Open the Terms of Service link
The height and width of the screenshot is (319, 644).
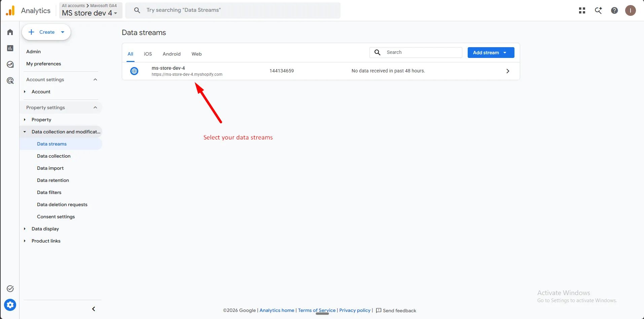pos(317,310)
